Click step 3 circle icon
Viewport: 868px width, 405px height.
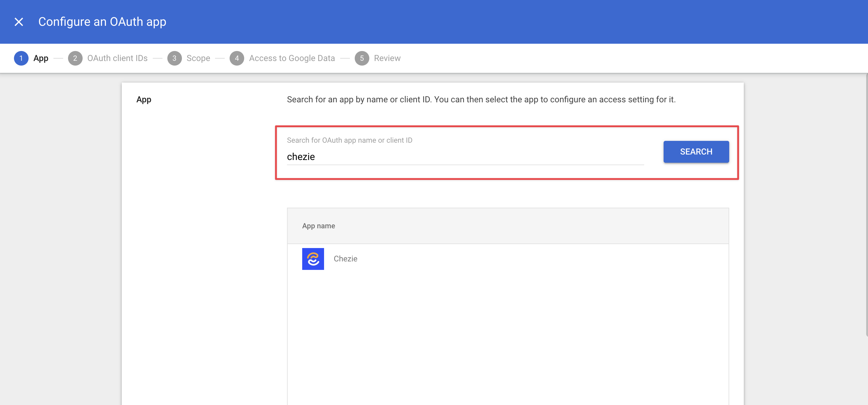(x=174, y=58)
